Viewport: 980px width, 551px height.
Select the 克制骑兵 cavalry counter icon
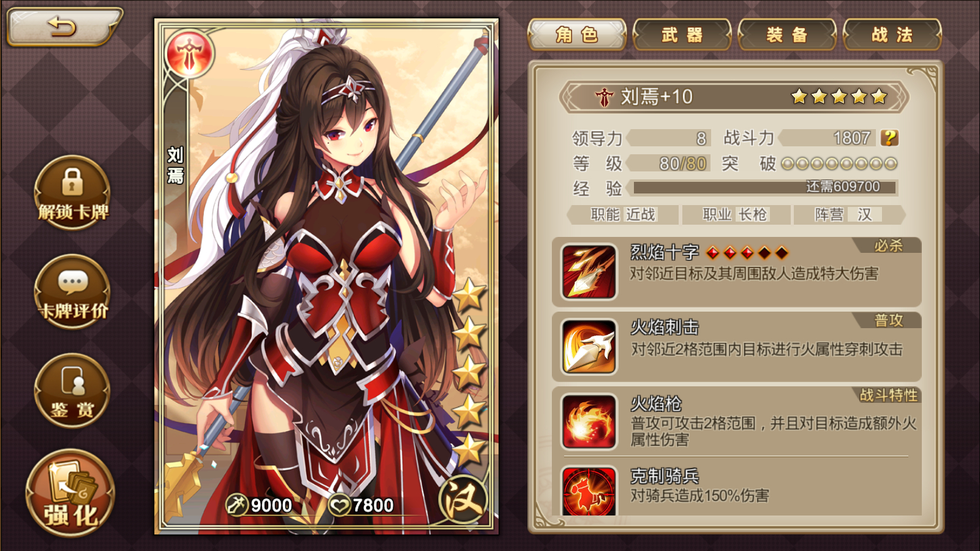pyautogui.click(x=589, y=491)
